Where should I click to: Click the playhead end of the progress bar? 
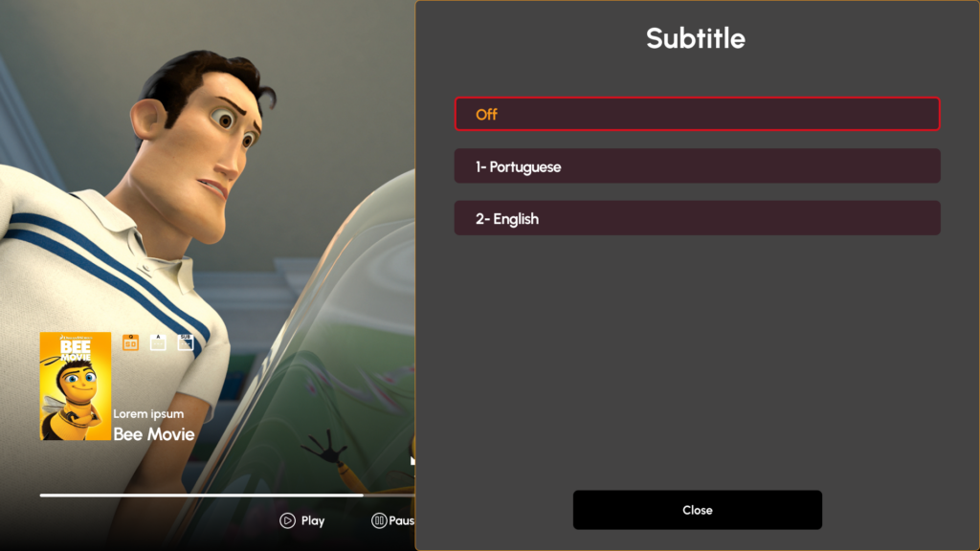(x=363, y=496)
